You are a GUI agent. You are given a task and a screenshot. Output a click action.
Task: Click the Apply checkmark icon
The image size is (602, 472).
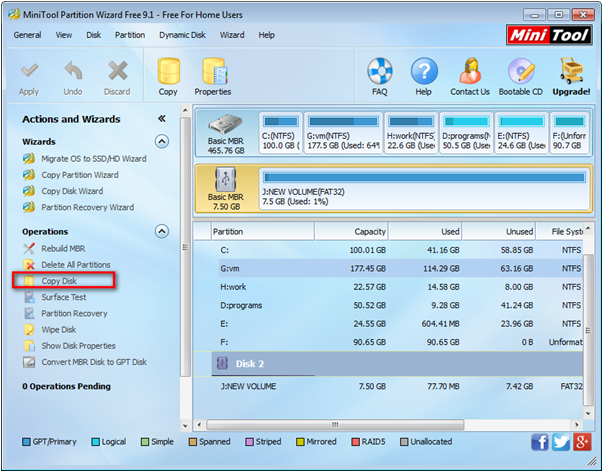tap(29, 71)
